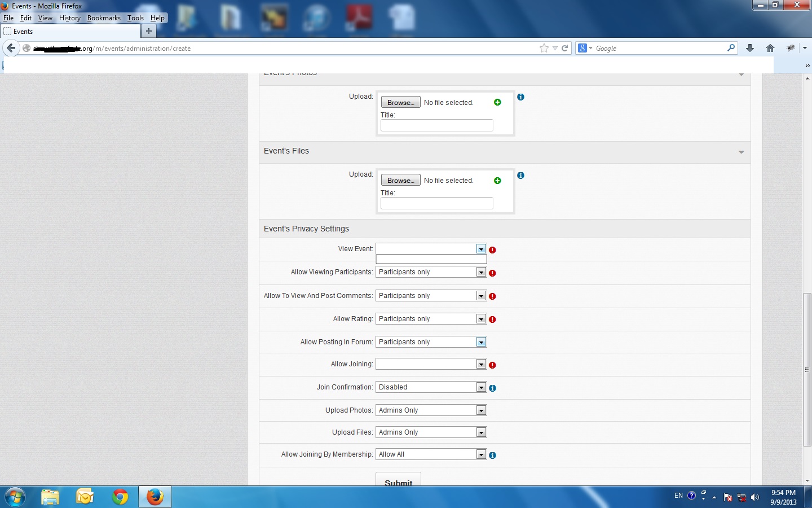Bookmark this page with star icon

click(x=544, y=49)
